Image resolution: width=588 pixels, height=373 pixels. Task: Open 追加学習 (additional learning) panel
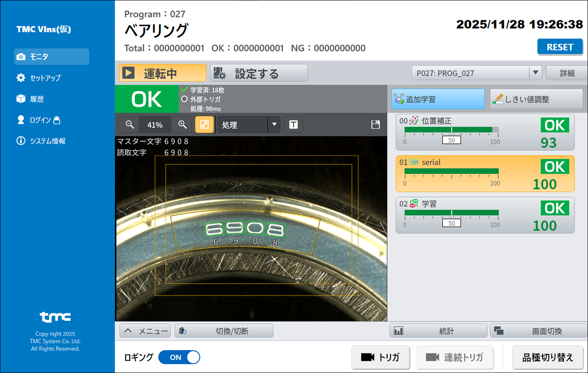pos(438,99)
